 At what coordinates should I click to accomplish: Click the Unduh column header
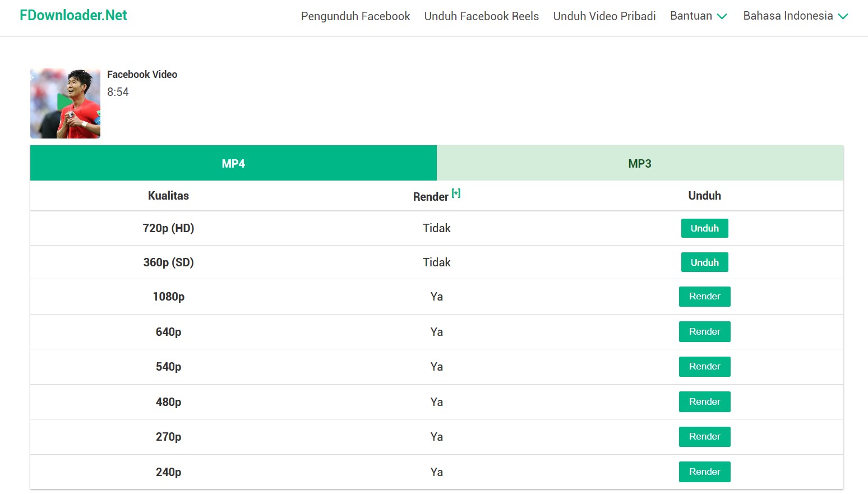pyautogui.click(x=705, y=196)
